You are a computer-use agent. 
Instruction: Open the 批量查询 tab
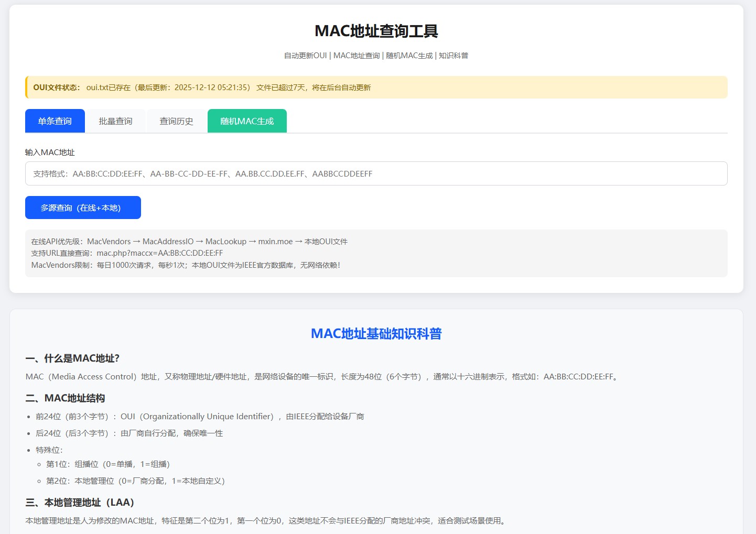point(115,121)
